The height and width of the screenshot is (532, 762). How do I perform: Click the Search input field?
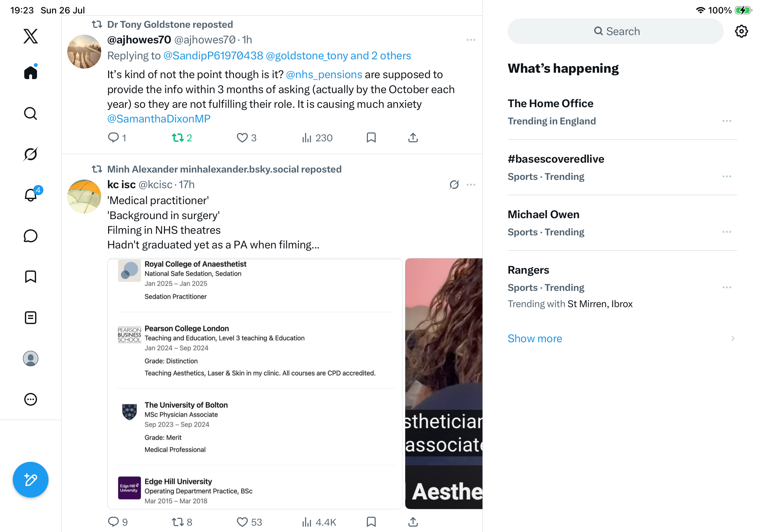click(x=615, y=32)
